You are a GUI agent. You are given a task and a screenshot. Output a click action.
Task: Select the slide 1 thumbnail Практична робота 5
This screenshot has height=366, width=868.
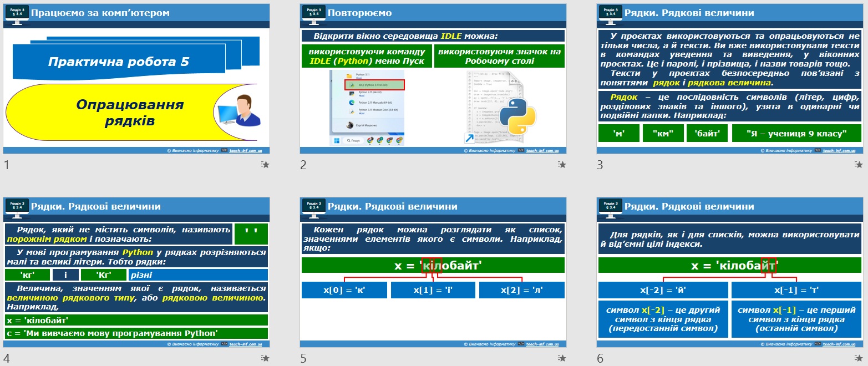click(136, 79)
